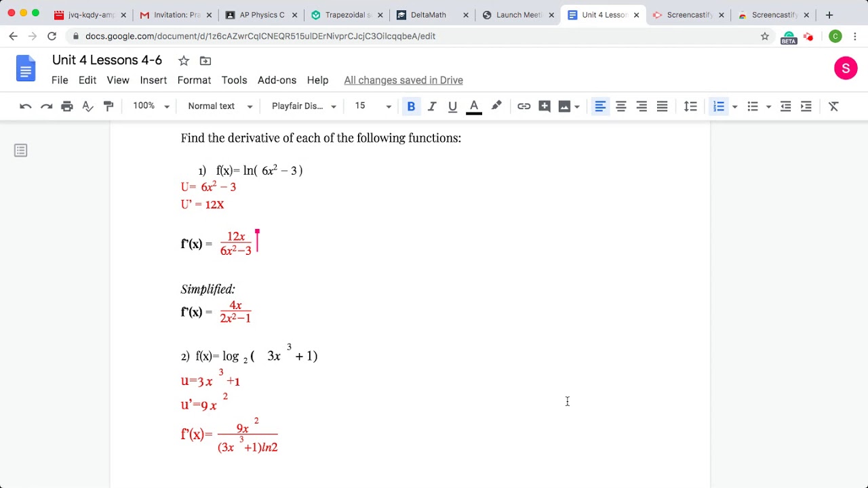Image resolution: width=868 pixels, height=488 pixels.
Task: Rename the Unit 4 Lessons 4-6 title
Action: coord(107,60)
